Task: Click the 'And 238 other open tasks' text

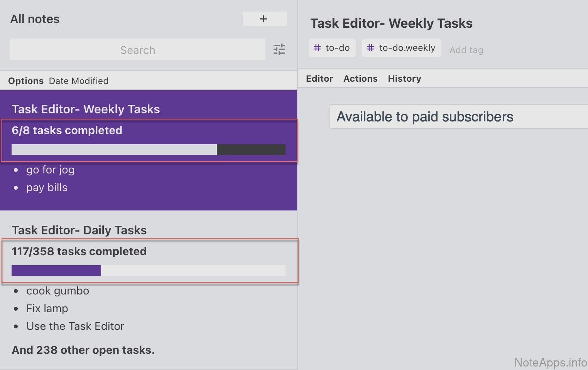Action: tap(83, 350)
